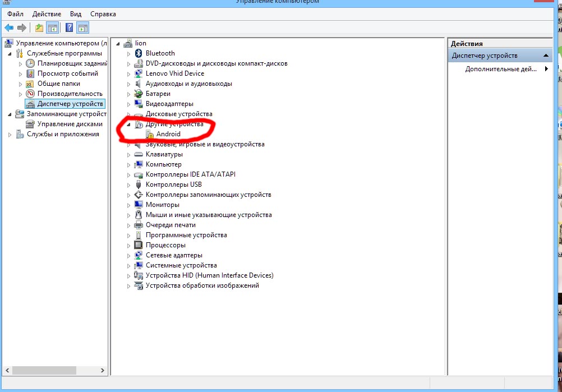Select the Сетевые адаптеры network icon

click(x=139, y=255)
